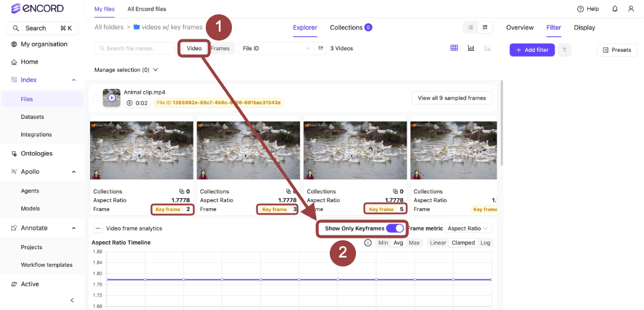This screenshot has height=310, width=644.
Task: Open Integrations in sidebar
Action: 36,134
